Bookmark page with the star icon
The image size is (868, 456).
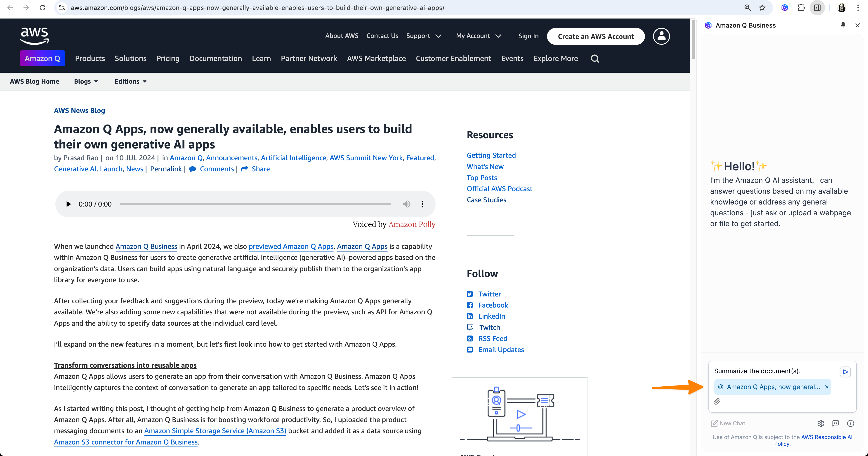[x=762, y=7]
